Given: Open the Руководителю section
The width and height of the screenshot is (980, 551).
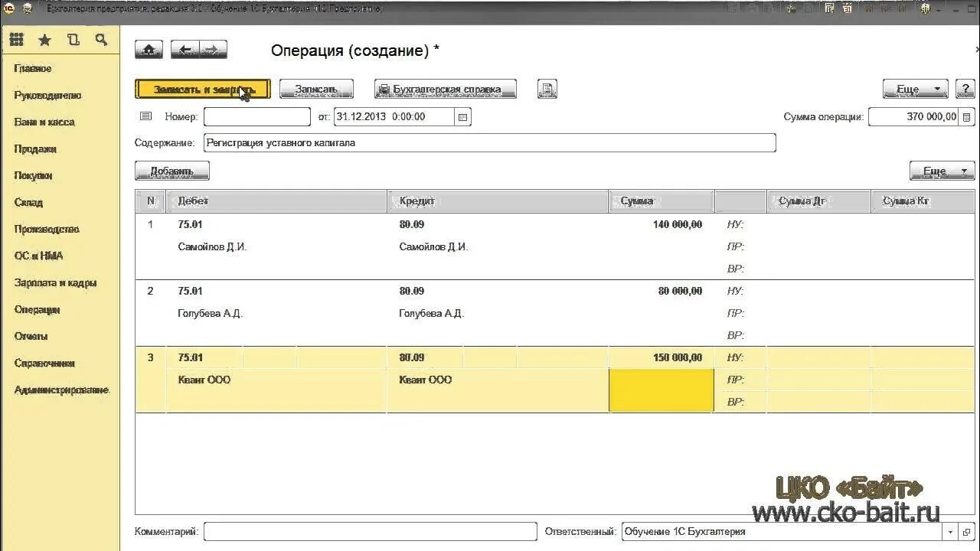Looking at the screenshot, I should pos(47,95).
